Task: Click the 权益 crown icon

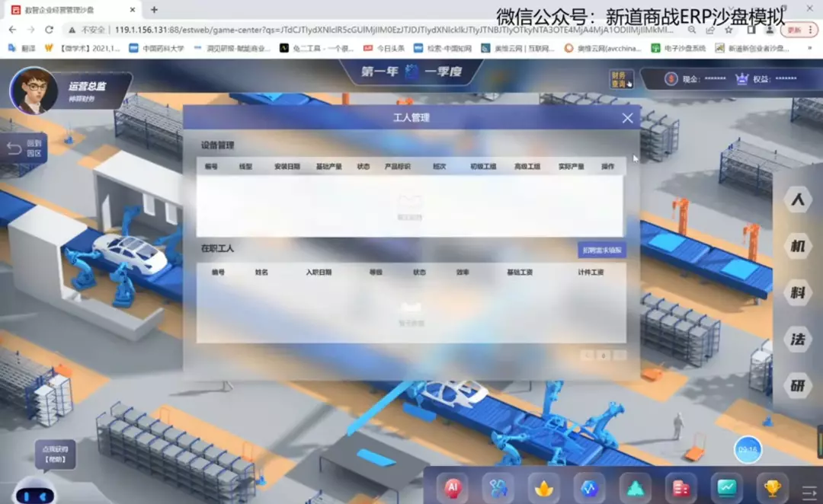Action: pos(741,79)
